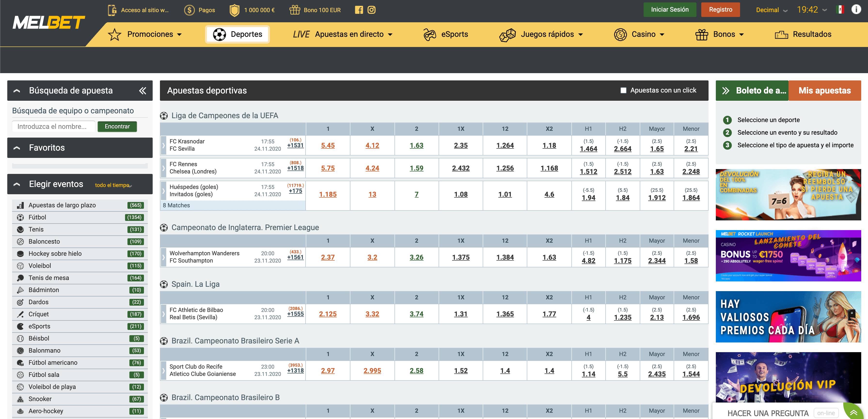The image size is (868, 419).
Task: Expand the FC Krasnodar vs FC Sevilla row
Action: click(x=163, y=146)
